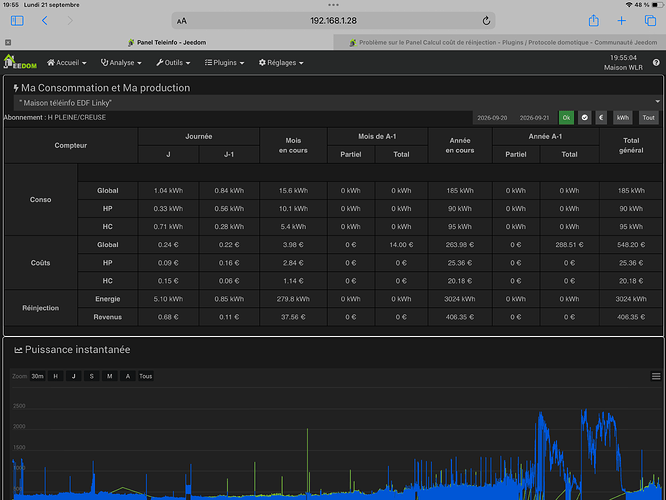Click the 37.56 € Revenus cell
666x500 pixels.
click(x=293, y=317)
